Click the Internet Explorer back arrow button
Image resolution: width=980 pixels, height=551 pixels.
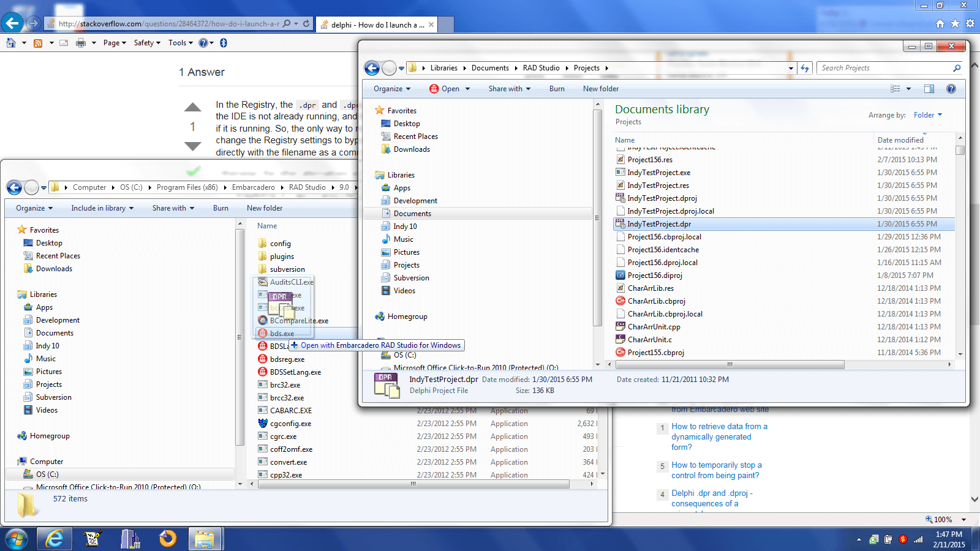13,24
